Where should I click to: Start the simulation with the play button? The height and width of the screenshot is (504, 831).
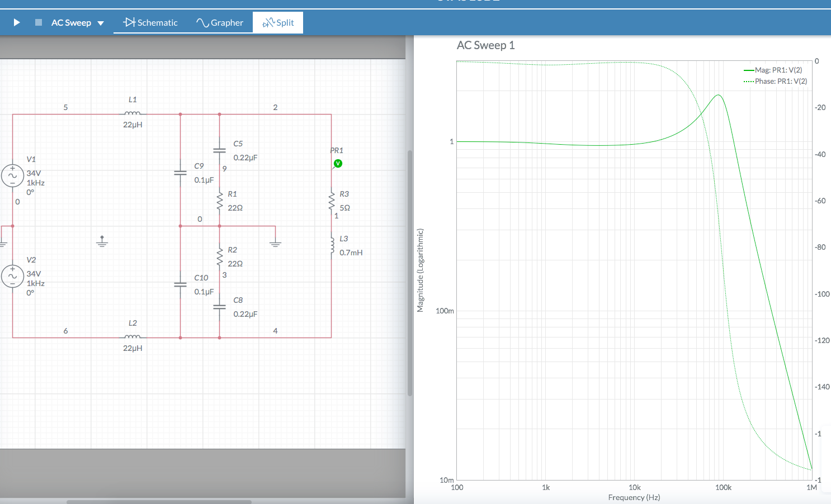(x=17, y=22)
